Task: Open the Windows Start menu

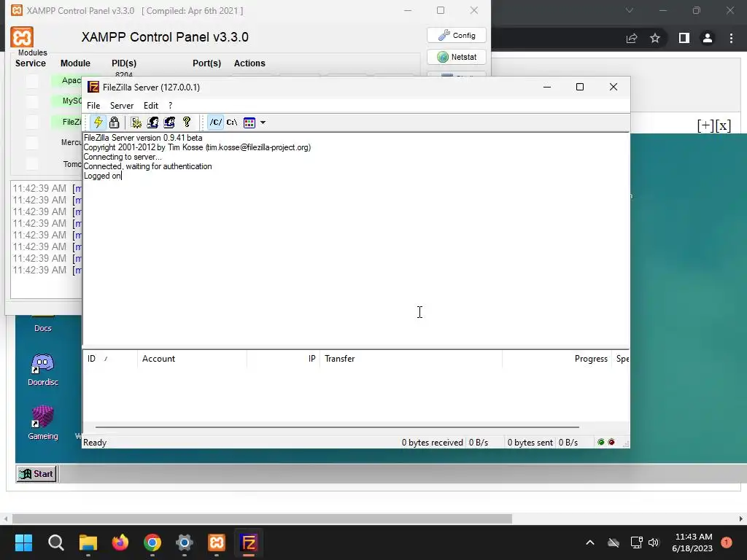Action: click(24, 542)
